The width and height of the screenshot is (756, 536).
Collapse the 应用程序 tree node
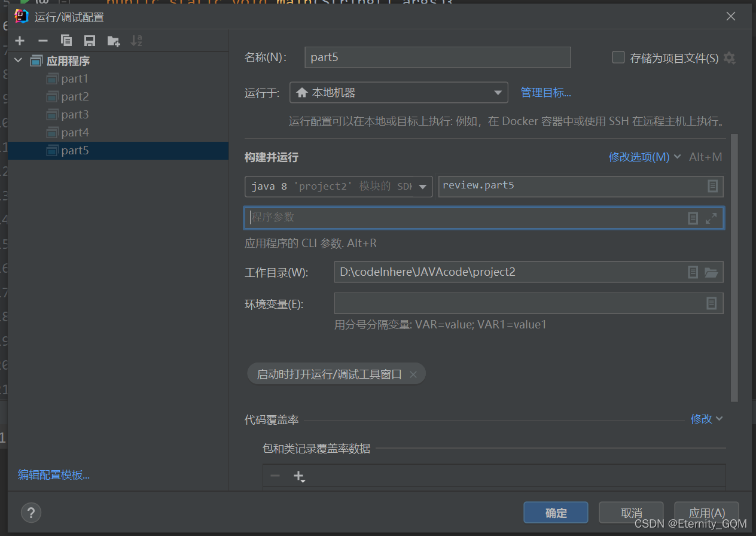click(18, 60)
